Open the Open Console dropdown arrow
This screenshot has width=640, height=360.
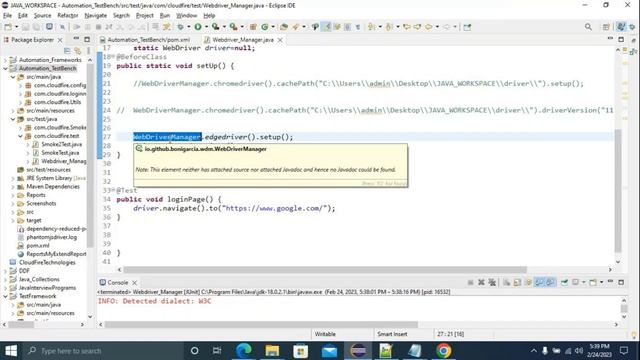[x=601, y=282]
